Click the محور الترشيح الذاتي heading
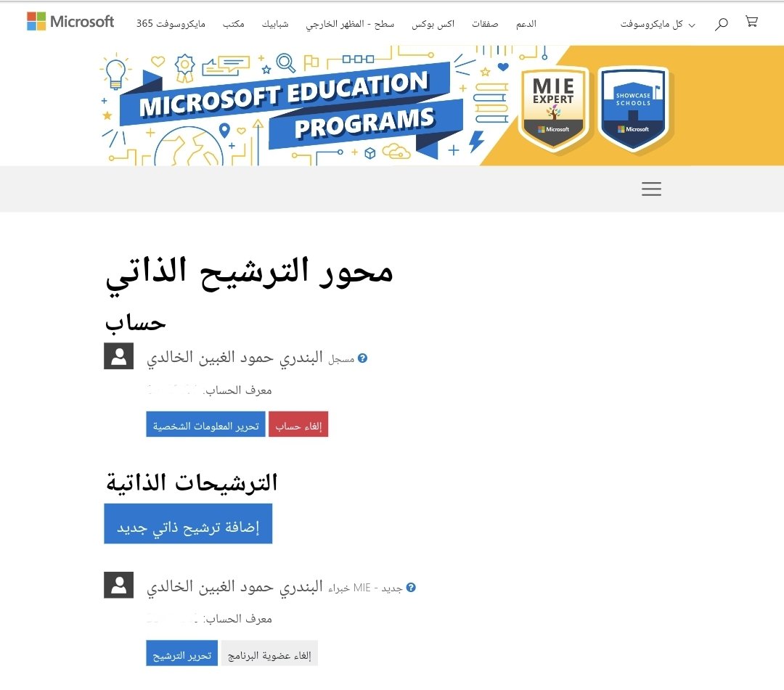Screen dimensions: 784x690 [249, 275]
